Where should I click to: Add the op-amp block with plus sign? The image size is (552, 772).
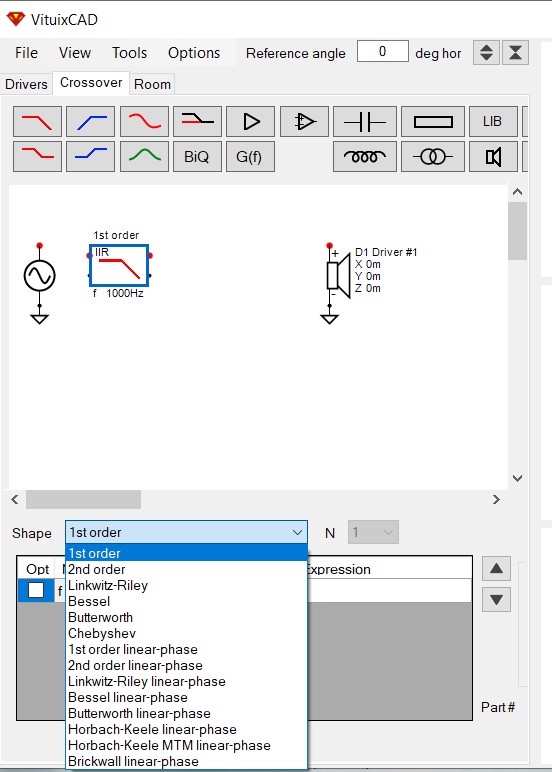pyautogui.click(x=304, y=121)
